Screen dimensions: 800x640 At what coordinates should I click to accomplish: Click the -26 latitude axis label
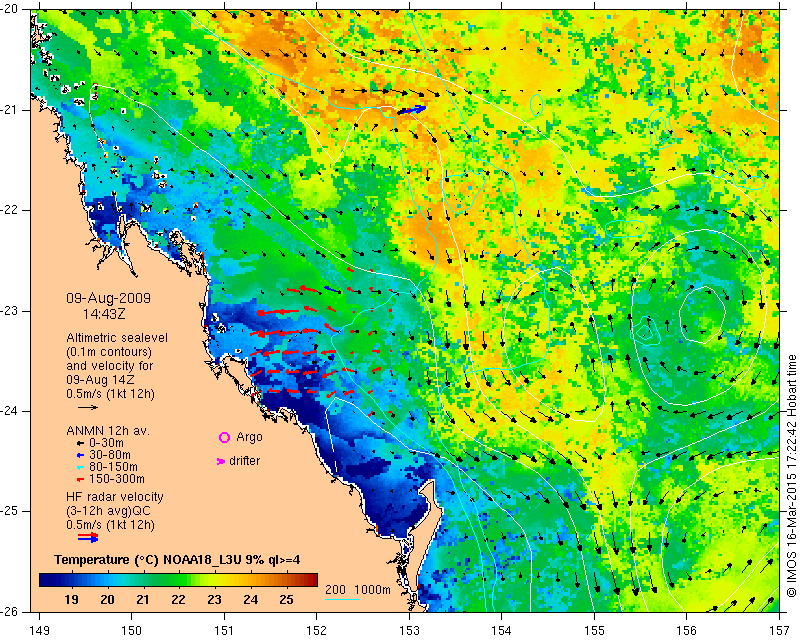10,612
